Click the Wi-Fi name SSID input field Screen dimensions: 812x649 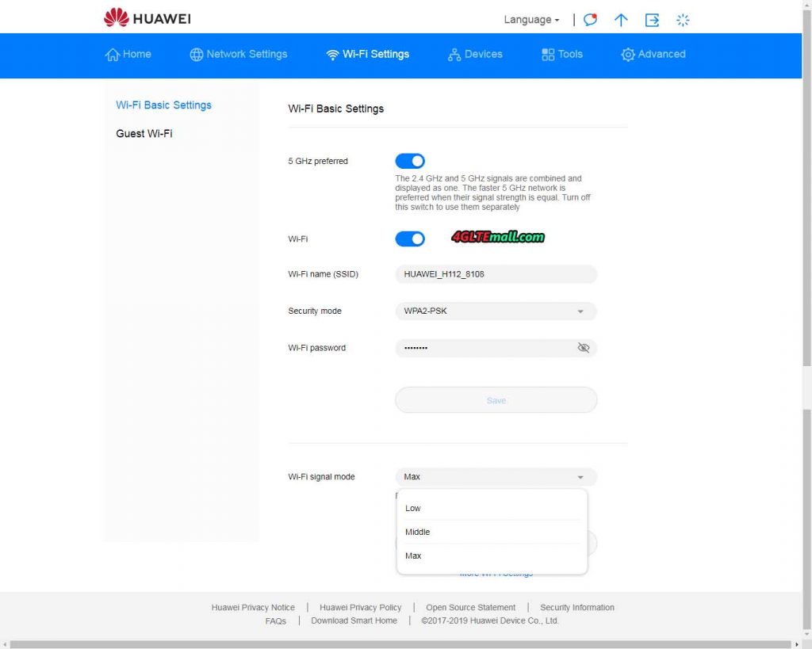[496, 274]
